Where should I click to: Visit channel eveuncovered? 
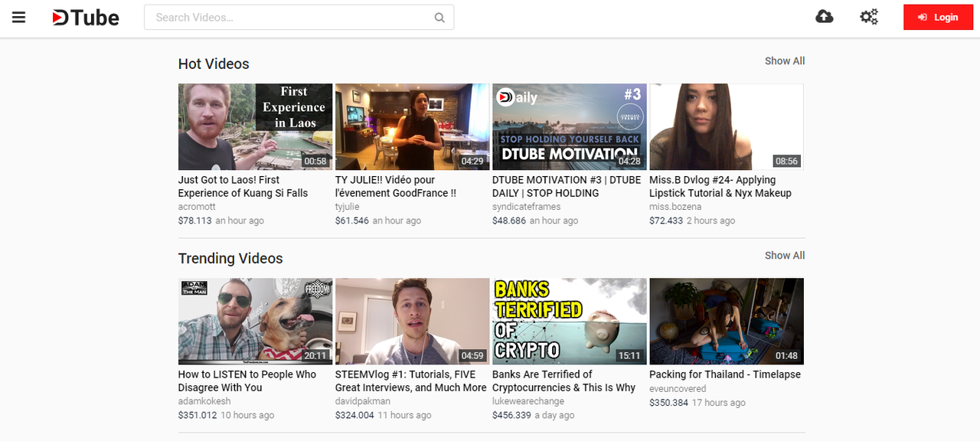point(678,388)
